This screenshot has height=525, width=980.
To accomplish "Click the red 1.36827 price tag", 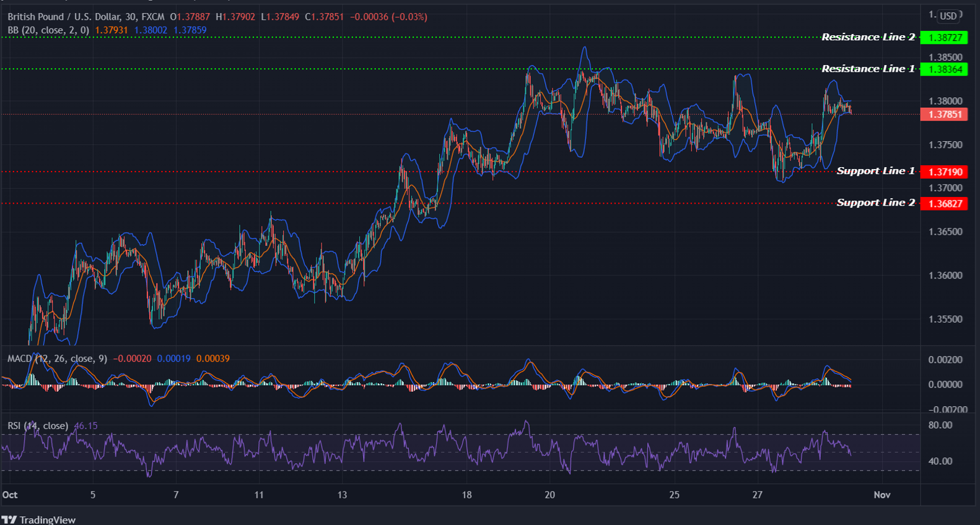I will coord(944,204).
